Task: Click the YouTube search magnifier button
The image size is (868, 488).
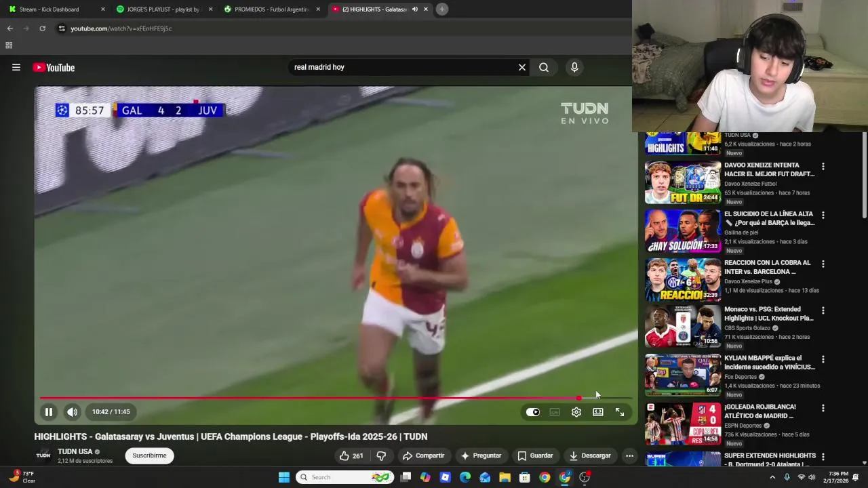Action: click(544, 67)
